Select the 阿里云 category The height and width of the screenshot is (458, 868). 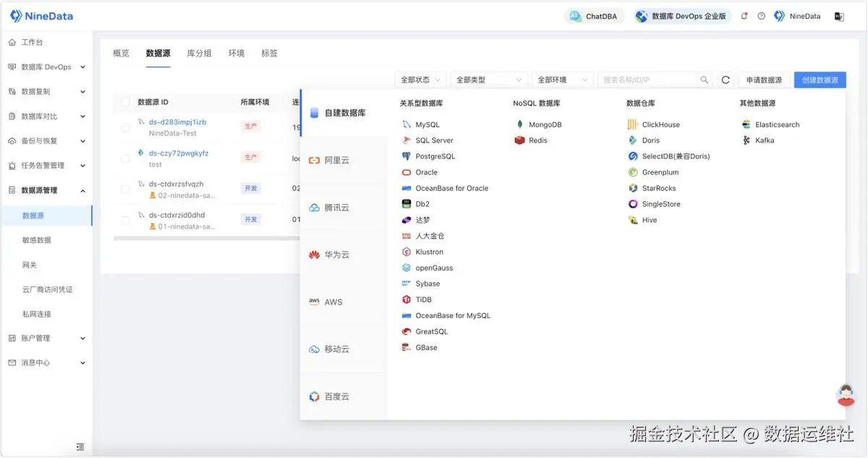click(344, 160)
